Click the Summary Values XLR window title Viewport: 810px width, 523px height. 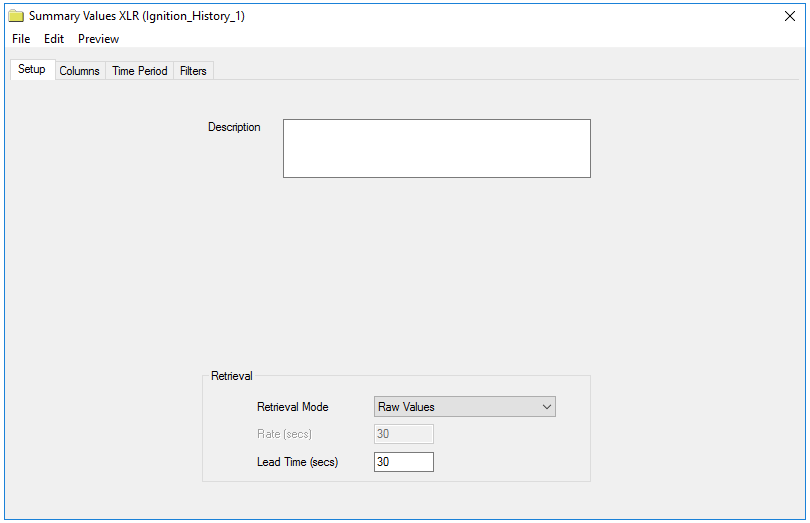pos(137,16)
